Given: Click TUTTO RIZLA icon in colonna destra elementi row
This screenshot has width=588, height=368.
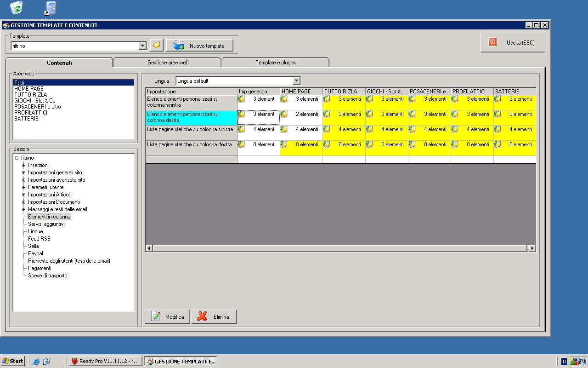Looking at the screenshot, I should coord(327,114).
